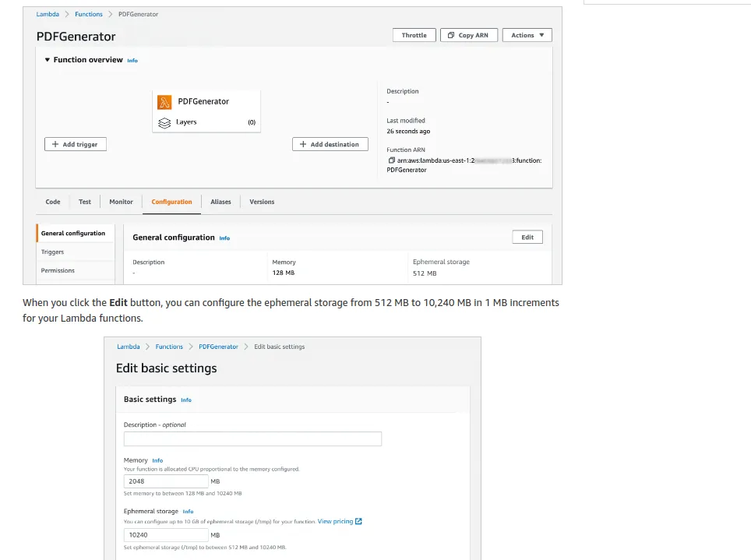Click Info link next to Basic settings
The image size is (751, 560).
pyautogui.click(x=186, y=400)
